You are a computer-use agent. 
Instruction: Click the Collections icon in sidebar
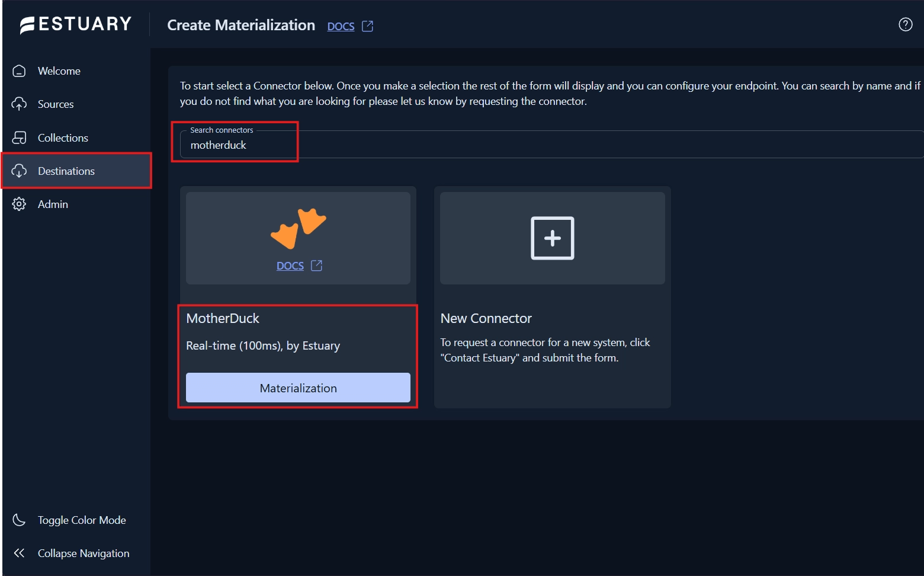[19, 137]
